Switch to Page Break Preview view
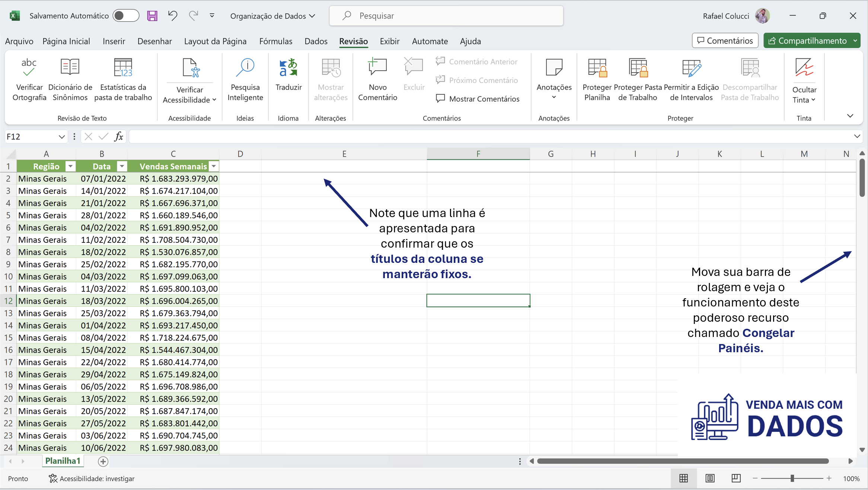 point(736,478)
